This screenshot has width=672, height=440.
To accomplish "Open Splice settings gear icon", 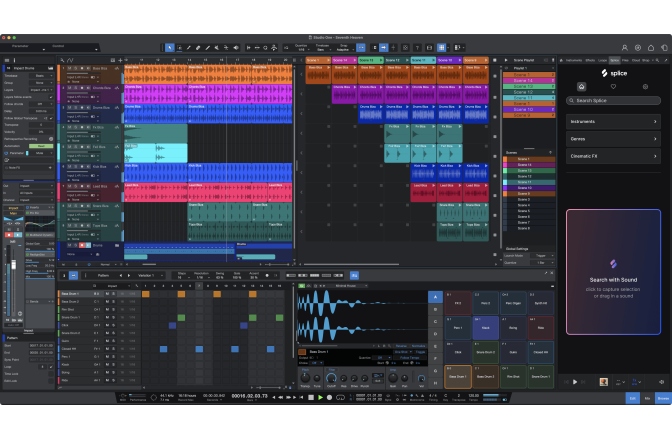I will (x=645, y=87).
